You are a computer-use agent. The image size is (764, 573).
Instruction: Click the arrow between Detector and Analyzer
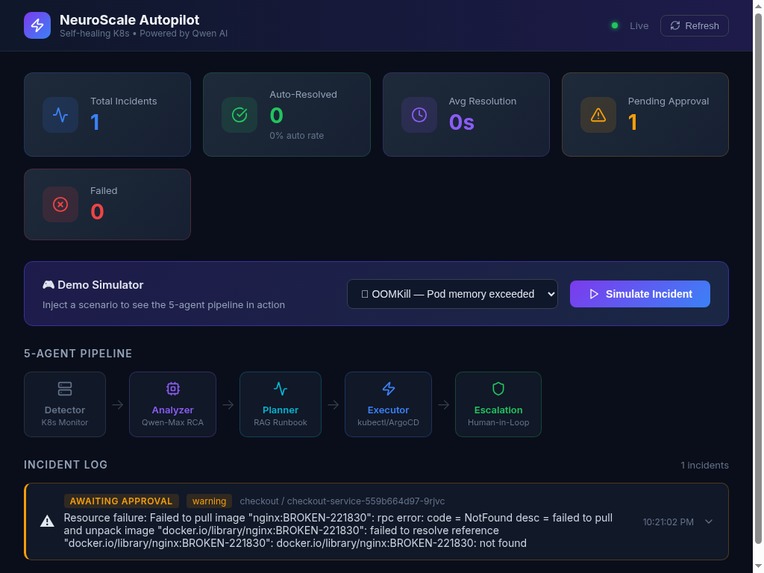(x=117, y=405)
